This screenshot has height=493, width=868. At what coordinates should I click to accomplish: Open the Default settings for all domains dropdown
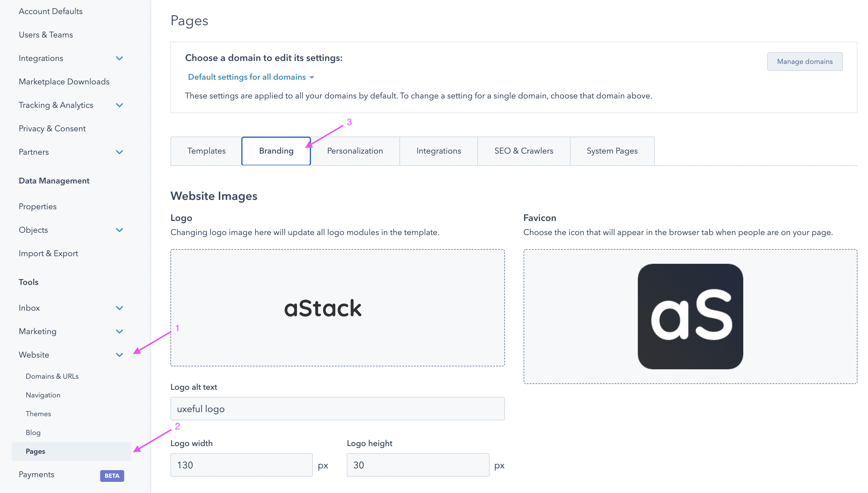pos(250,77)
